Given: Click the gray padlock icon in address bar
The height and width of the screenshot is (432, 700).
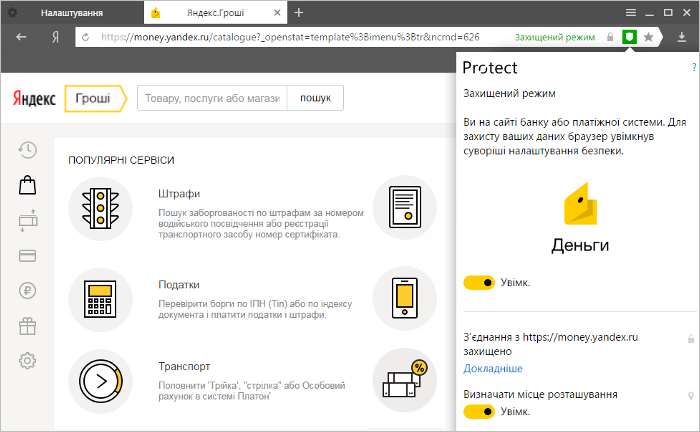Looking at the screenshot, I should [610, 37].
